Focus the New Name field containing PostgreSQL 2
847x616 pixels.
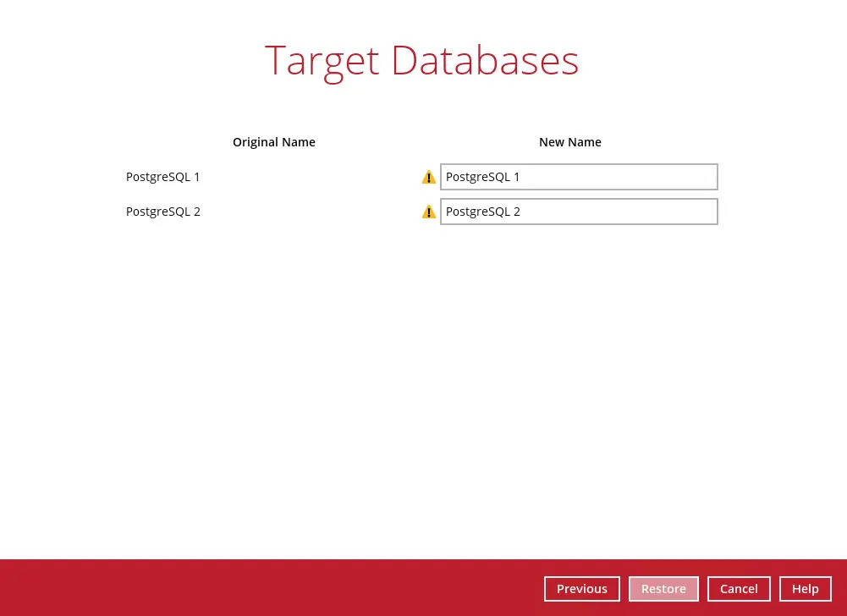[579, 212]
